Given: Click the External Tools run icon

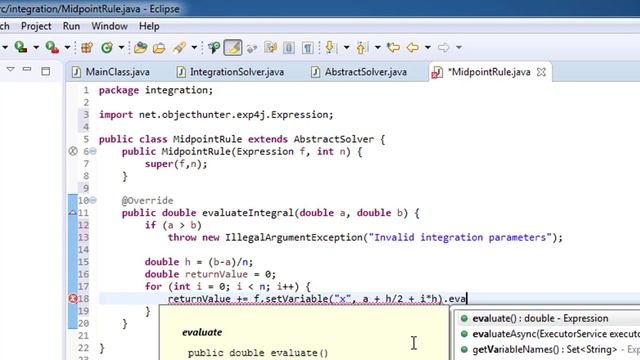Looking at the screenshot, I should click(52, 47).
